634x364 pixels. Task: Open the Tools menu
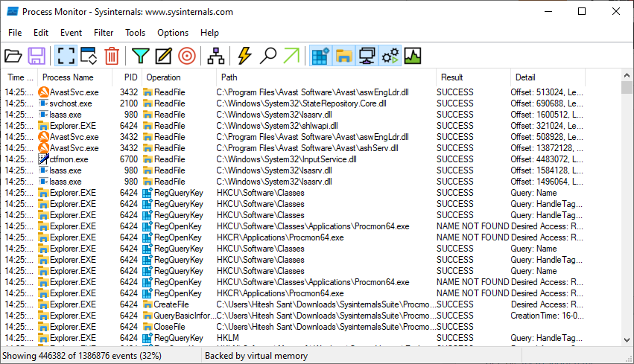(135, 33)
